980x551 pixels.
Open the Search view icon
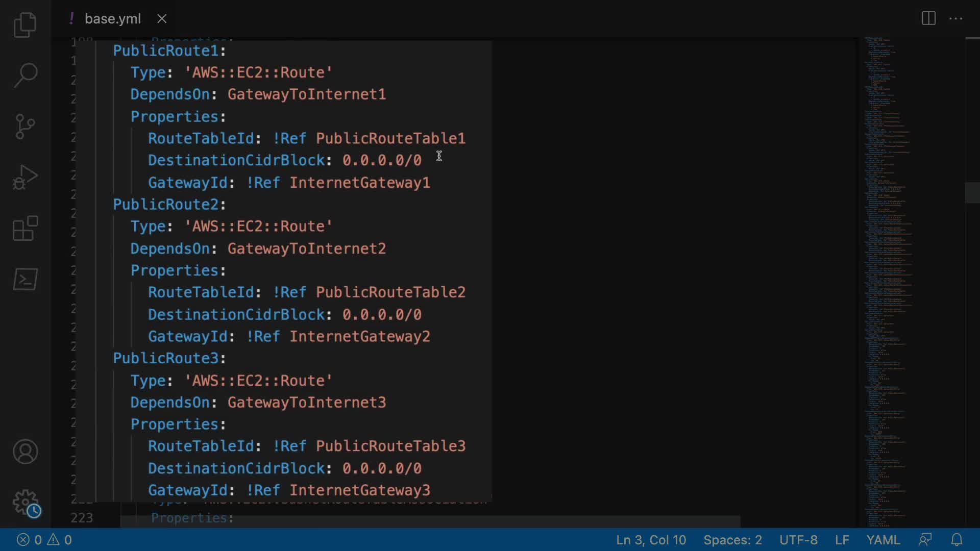click(25, 75)
